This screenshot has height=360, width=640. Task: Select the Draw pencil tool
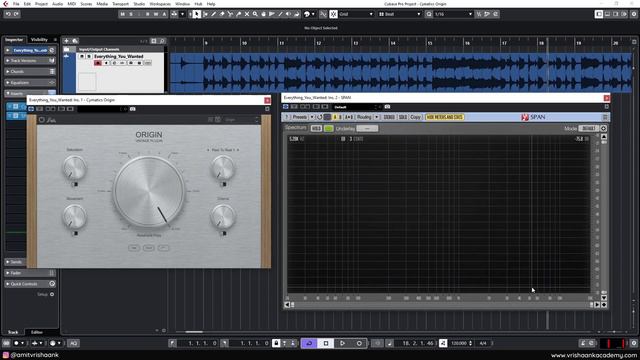[x=213, y=14]
